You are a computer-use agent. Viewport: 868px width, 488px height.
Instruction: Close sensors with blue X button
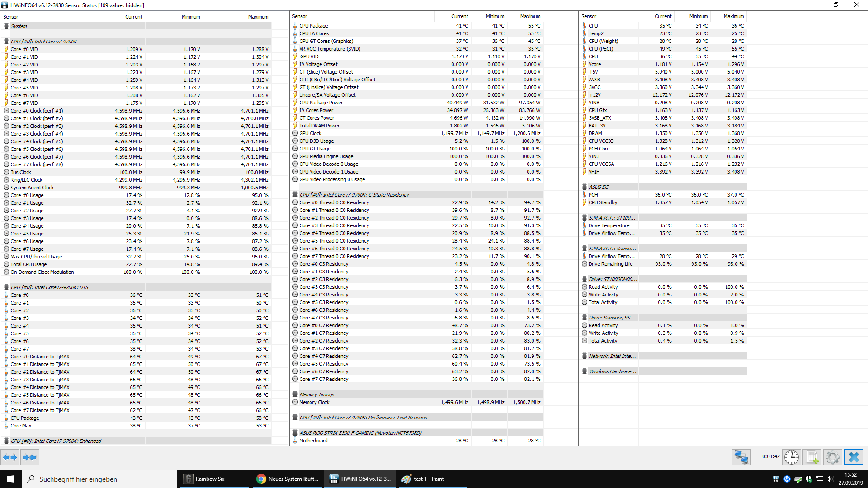[x=854, y=457]
